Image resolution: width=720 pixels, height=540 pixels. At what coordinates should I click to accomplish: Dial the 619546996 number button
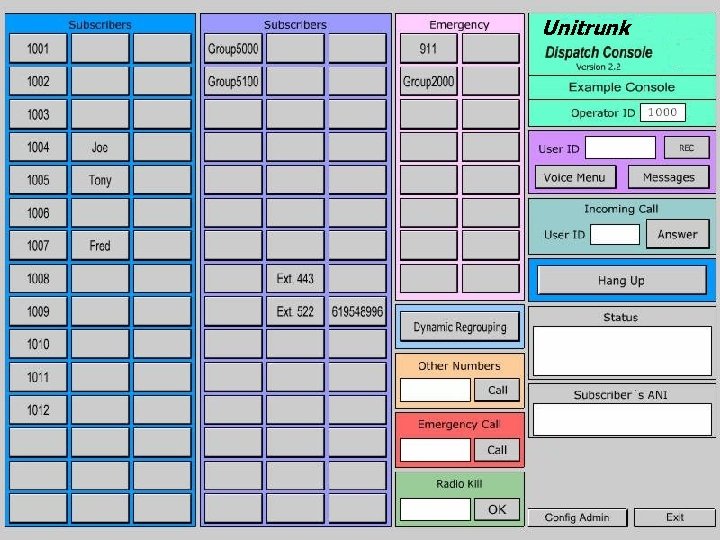(x=357, y=312)
